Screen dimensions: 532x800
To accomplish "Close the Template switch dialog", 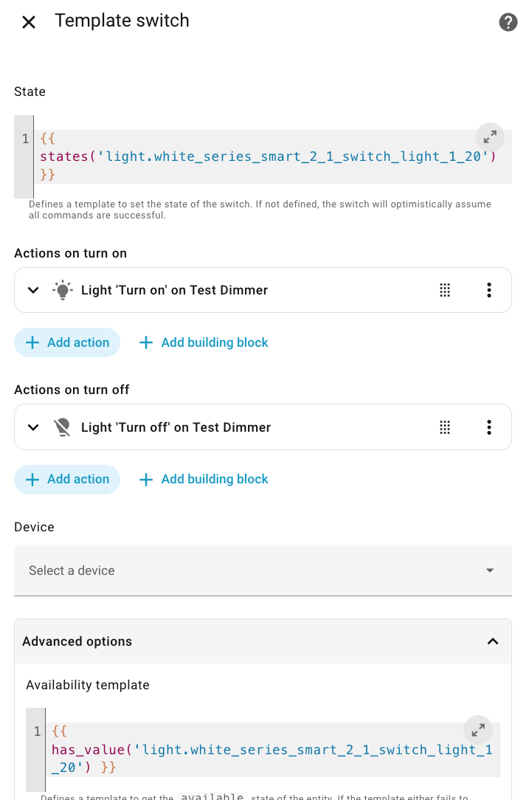I will point(29,22).
